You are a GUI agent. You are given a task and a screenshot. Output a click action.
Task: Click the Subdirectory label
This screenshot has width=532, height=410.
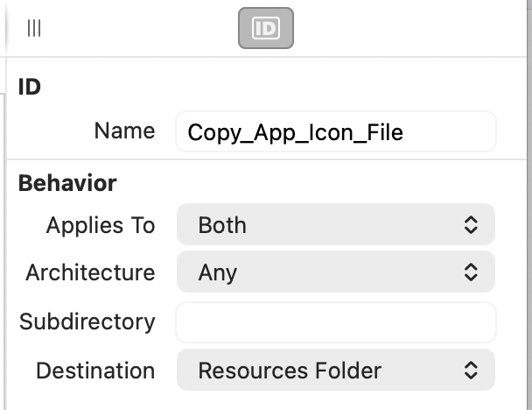click(x=87, y=322)
